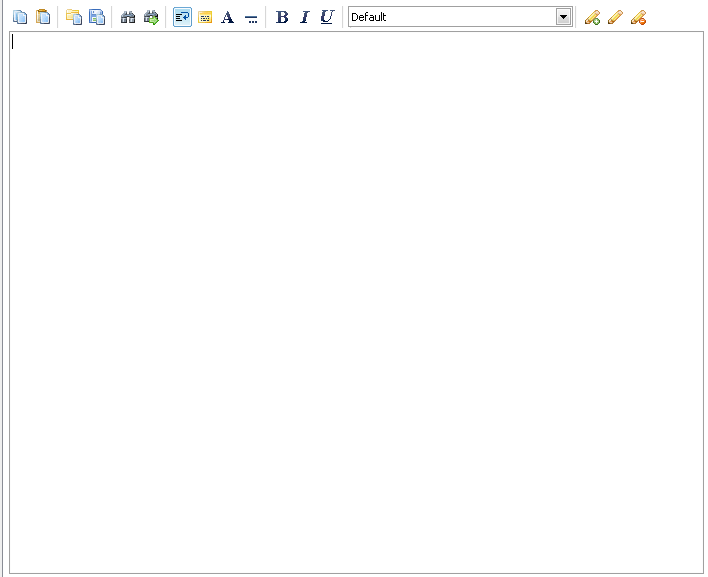Add a style with pencil plus icon
Viewport: 708px width, 577px height.
click(x=592, y=17)
